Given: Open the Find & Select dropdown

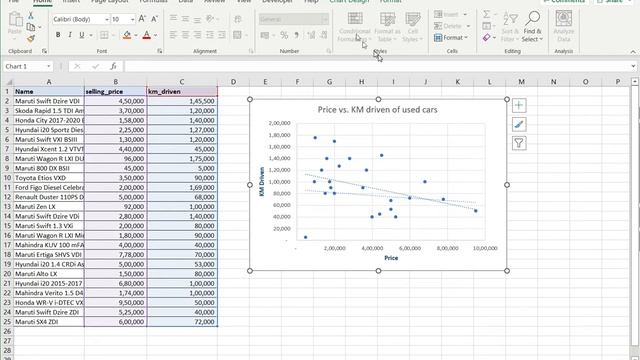Looking at the screenshot, I should (532, 27).
